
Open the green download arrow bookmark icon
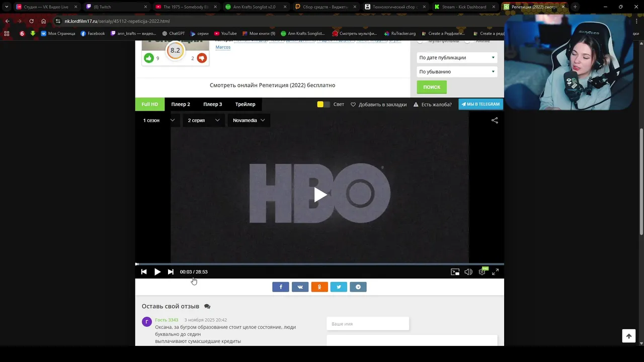33,34
